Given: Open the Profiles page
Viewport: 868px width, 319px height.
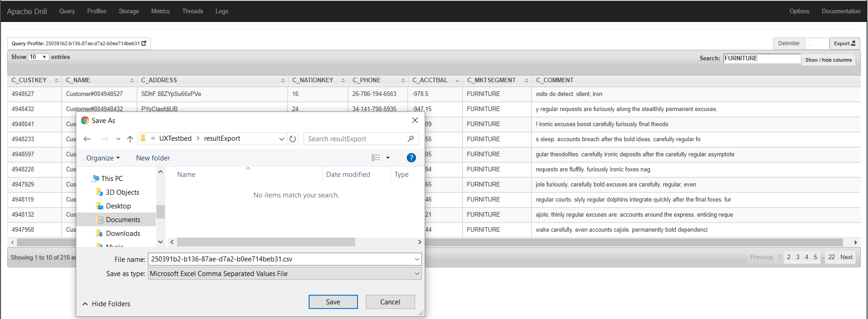Looking at the screenshot, I should (x=97, y=11).
